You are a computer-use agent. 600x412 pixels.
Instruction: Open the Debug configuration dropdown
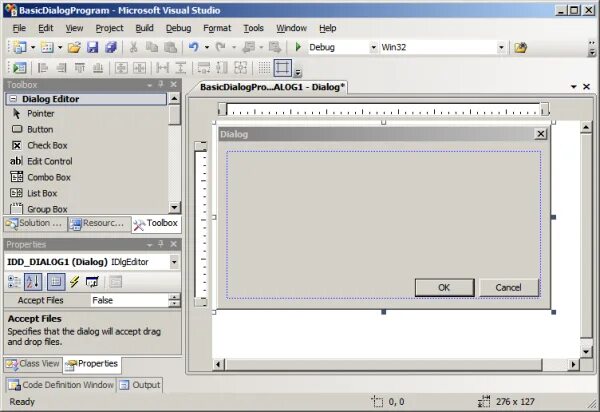tap(373, 47)
